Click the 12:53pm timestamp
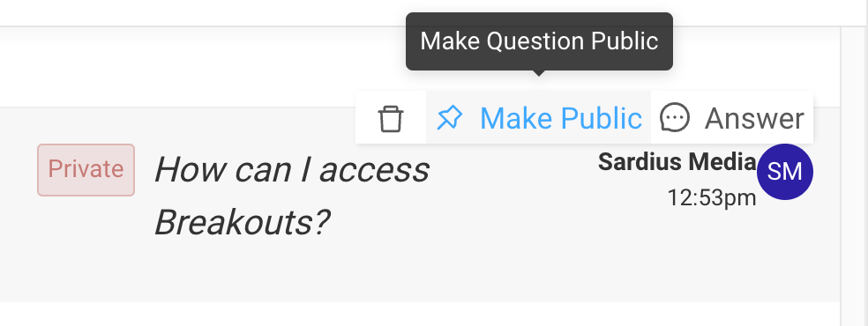Image resolution: width=868 pixels, height=326 pixels. point(711,197)
